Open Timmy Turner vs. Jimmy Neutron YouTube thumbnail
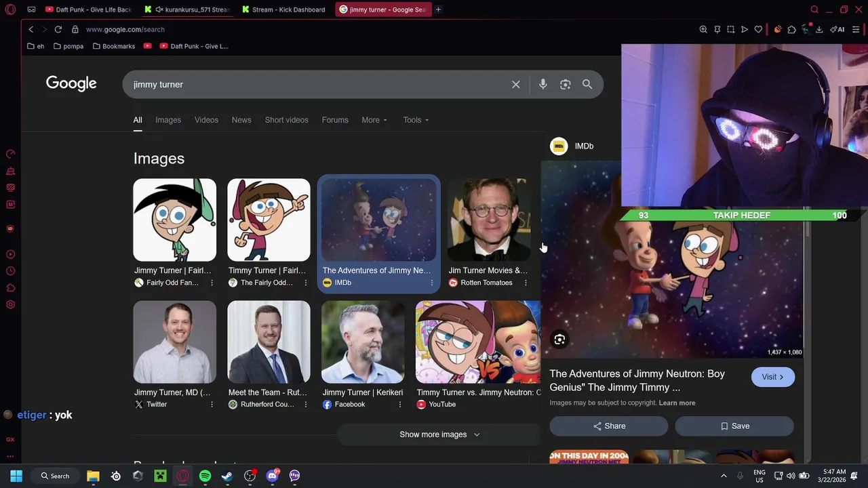Image resolution: width=868 pixels, height=488 pixels. (478, 342)
